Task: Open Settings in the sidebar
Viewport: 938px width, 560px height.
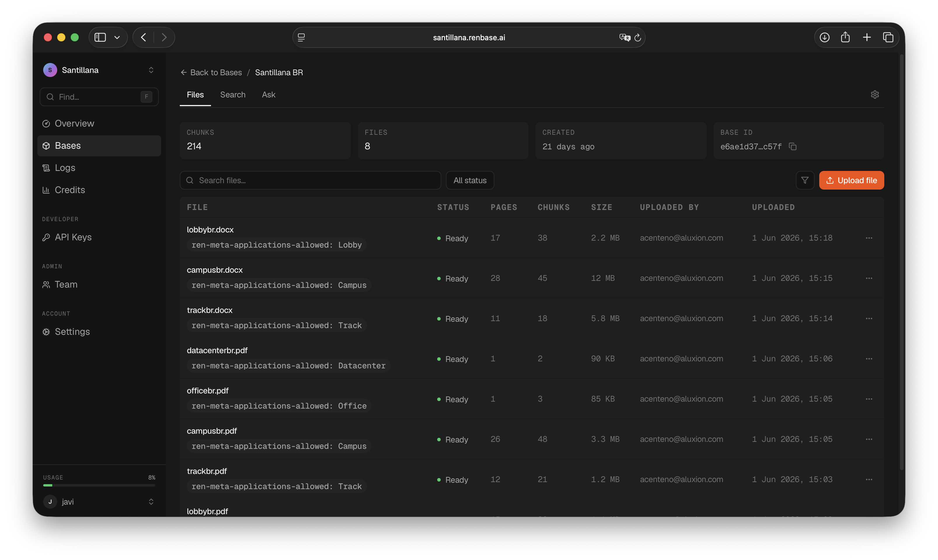Action: pyautogui.click(x=99, y=332)
